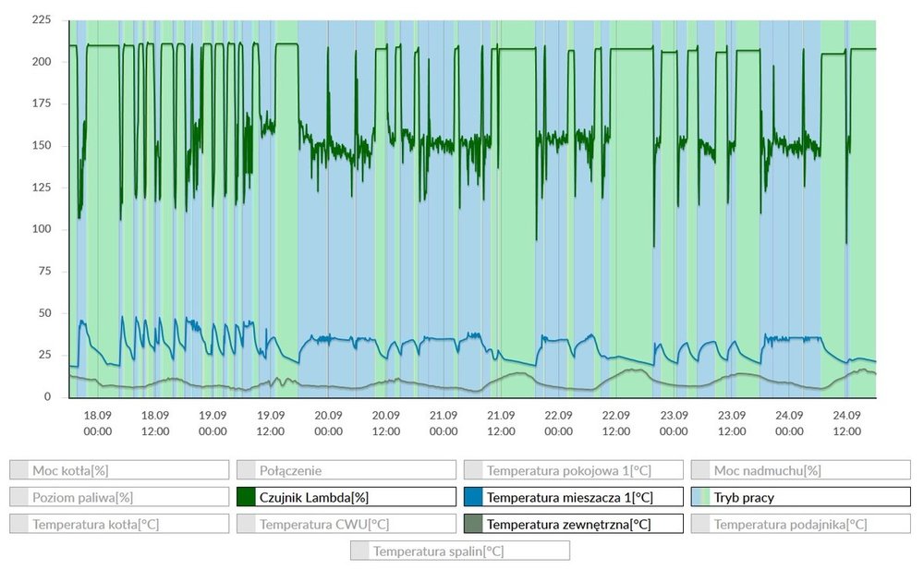
Task: Click the 20.09 00:00 time axis label
Action: click(328, 423)
